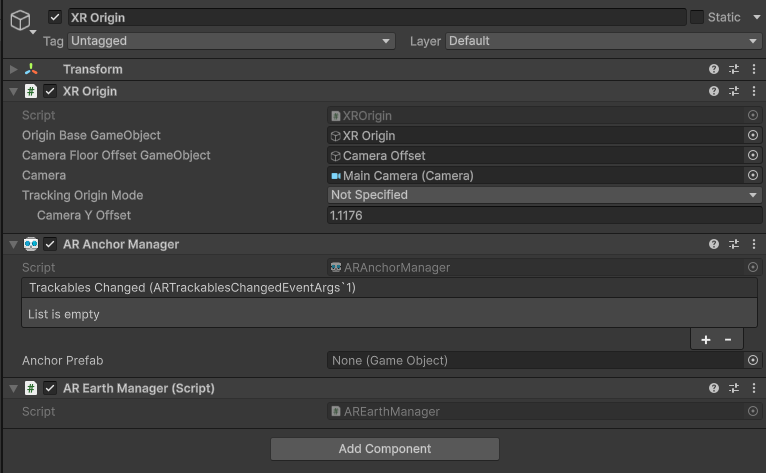Open presets for the XR Origin component
The height and width of the screenshot is (473, 766).
click(734, 91)
